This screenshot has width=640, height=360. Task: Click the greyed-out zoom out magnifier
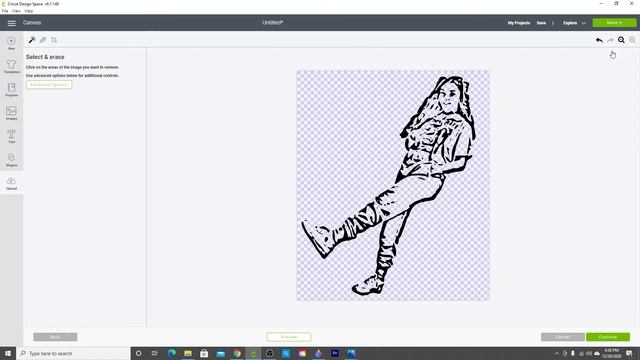632,40
